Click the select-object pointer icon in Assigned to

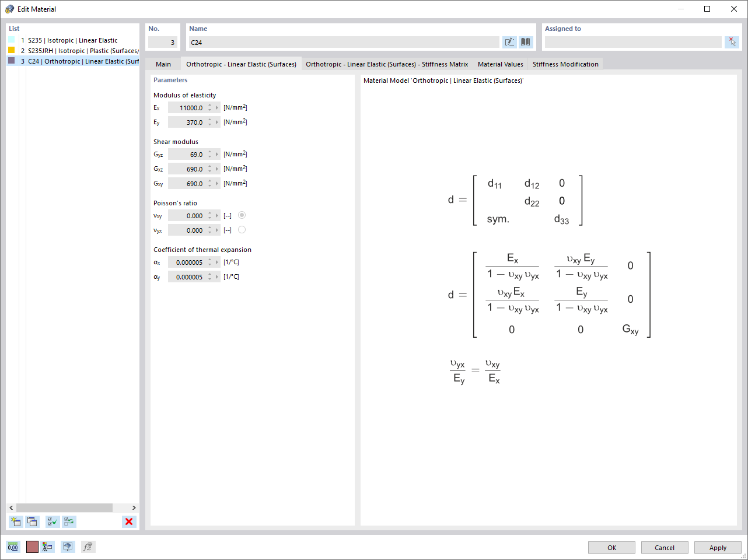[732, 42]
